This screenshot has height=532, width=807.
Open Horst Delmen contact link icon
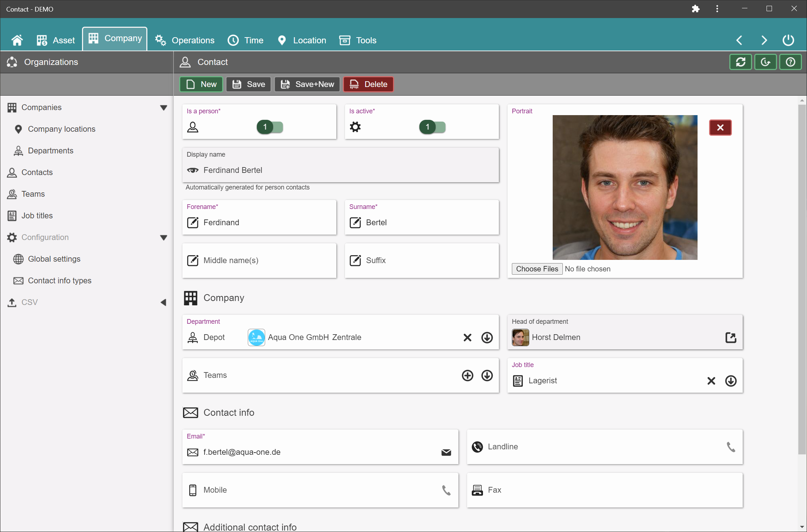[731, 337]
